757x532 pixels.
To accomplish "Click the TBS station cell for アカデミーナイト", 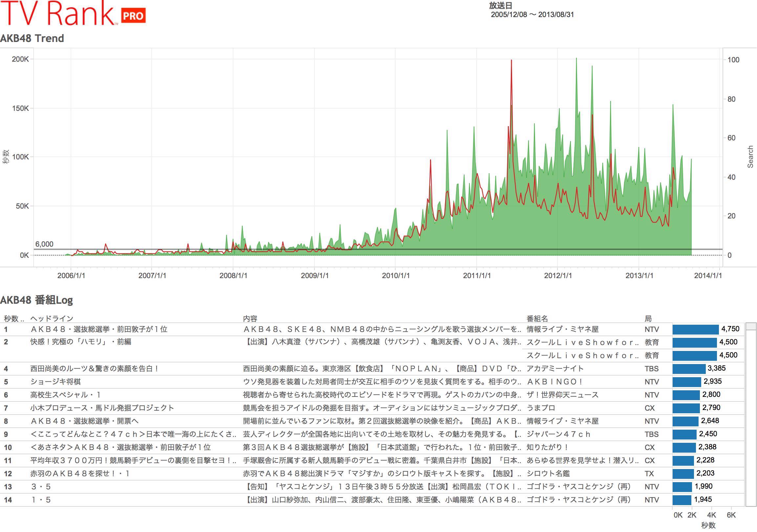I will (x=652, y=369).
